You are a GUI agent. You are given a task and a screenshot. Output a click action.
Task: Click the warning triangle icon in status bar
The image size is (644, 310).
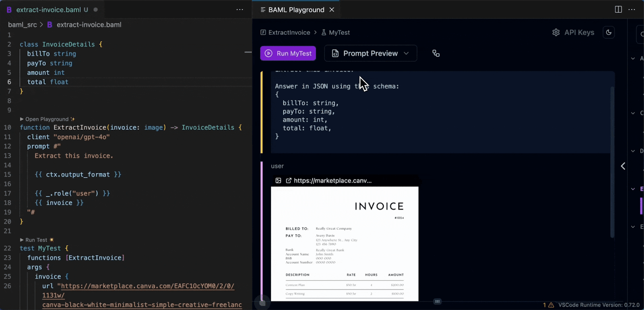[551, 305]
